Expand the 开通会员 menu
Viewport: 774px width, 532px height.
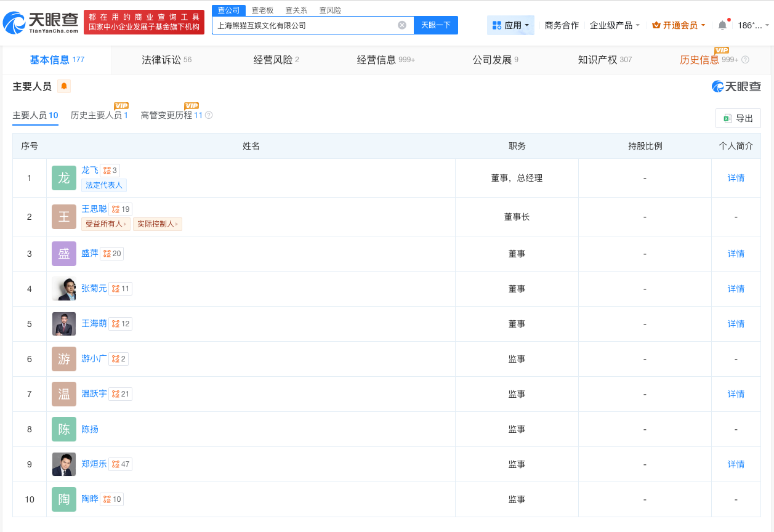pyautogui.click(x=679, y=25)
